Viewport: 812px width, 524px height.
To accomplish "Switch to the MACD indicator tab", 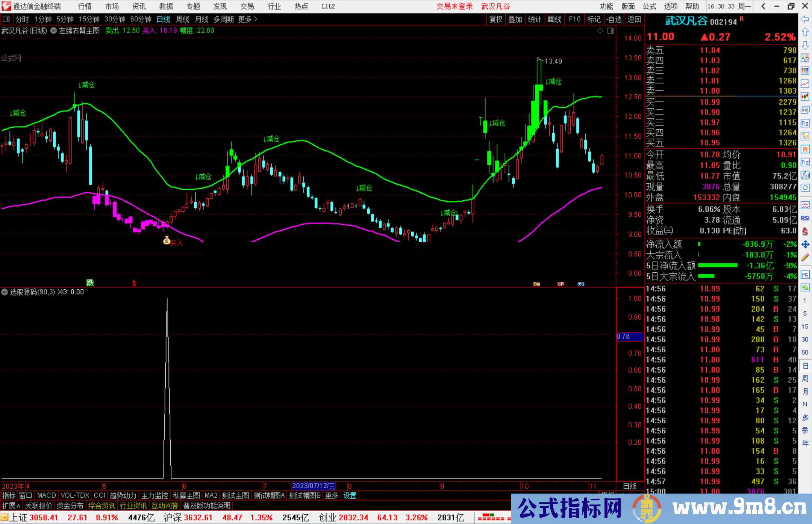I will pos(47,495).
